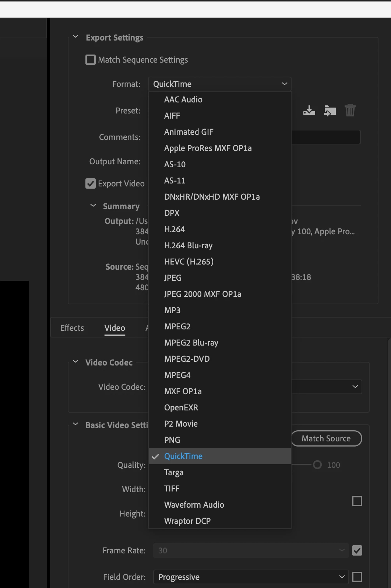
Task: Select MXF OP1a format entry
Action: [220, 391]
